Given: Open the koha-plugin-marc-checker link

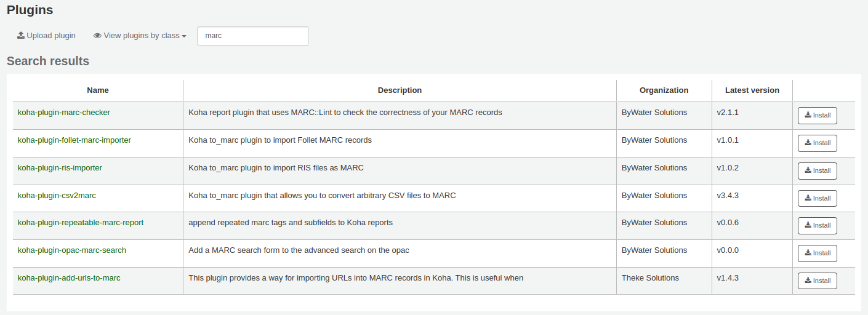Looking at the screenshot, I should [x=64, y=113].
